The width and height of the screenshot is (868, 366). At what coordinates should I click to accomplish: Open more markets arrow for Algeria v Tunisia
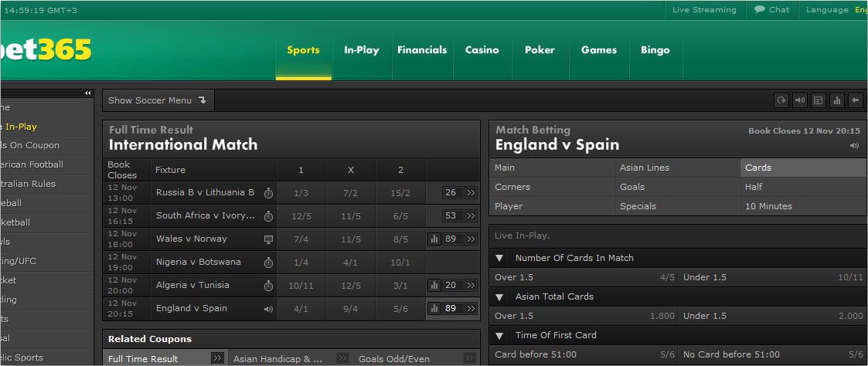point(471,285)
